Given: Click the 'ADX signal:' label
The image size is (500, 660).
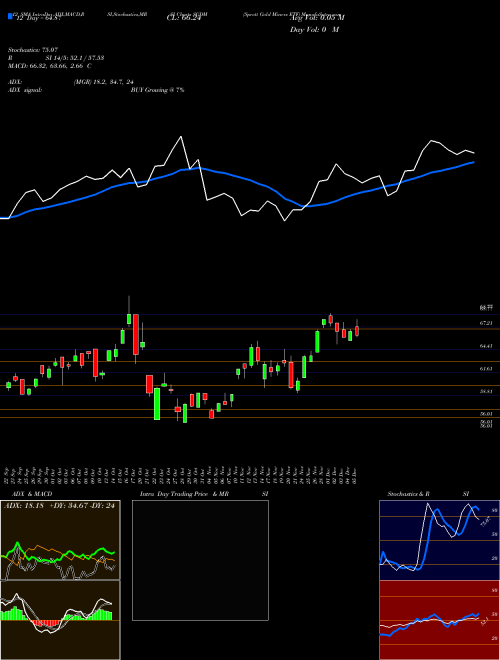Looking at the screenshot, I should coord(25,90).
